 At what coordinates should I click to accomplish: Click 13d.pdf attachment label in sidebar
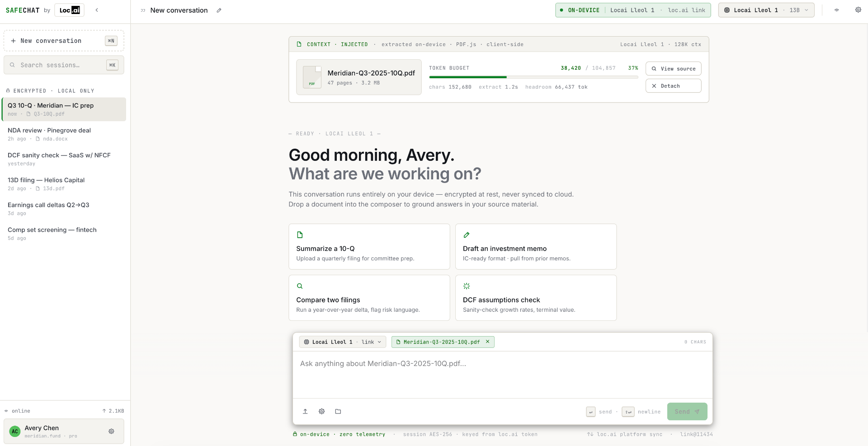(x=51, y=188)
